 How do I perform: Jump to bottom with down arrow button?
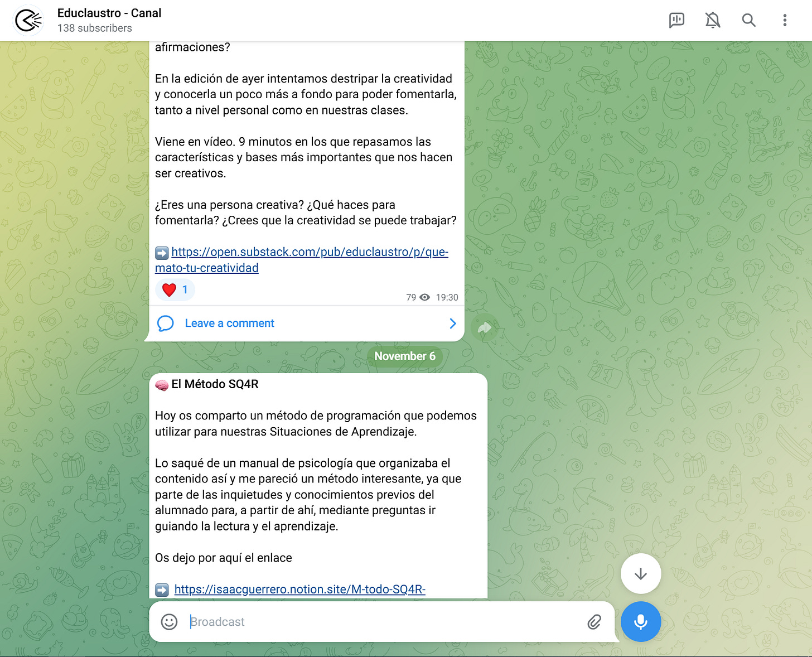point(641,574)
